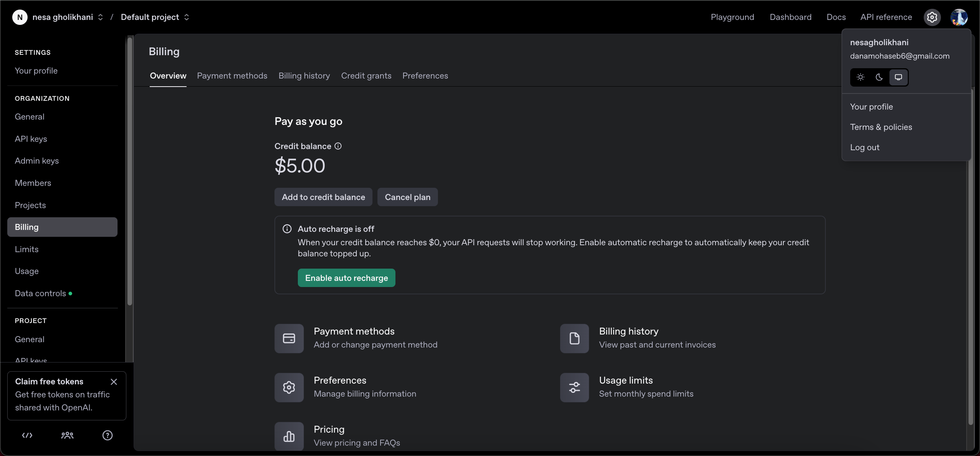This screenshot has height=456, width=980.
Task: Click Enable auto recharge button
Action: point(346,278)
